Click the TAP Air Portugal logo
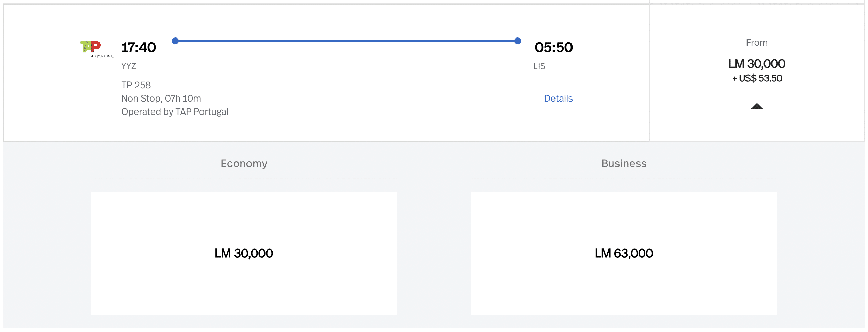Screen dimensions: 868x332 96,49
